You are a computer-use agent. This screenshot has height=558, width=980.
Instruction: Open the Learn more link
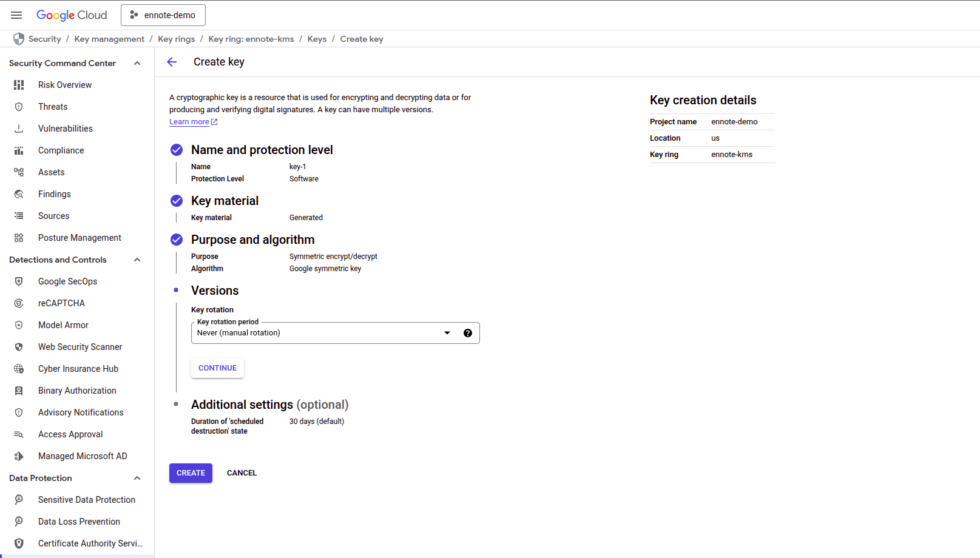click(x=193, y=122)
